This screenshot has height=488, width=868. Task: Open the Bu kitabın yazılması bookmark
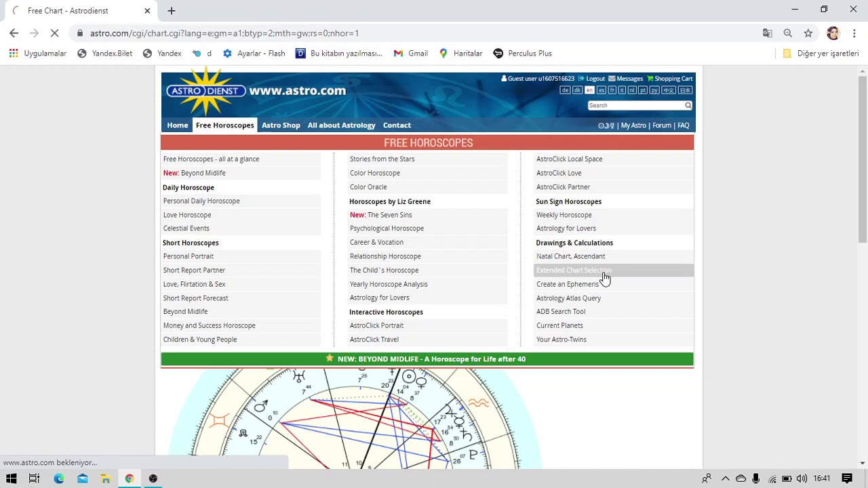tap(339, 54)
